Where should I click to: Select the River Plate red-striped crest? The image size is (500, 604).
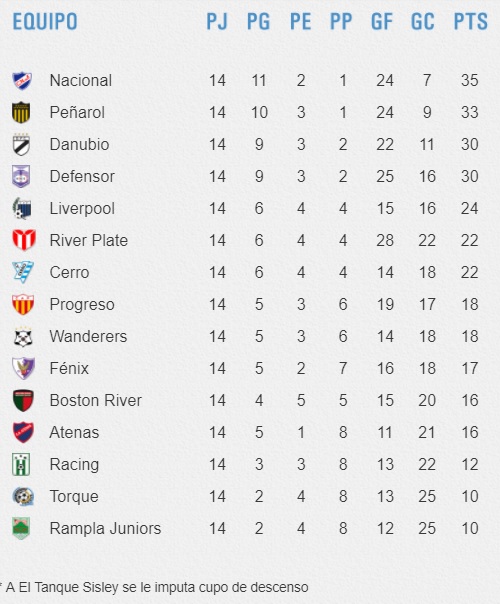coord(24,240)
